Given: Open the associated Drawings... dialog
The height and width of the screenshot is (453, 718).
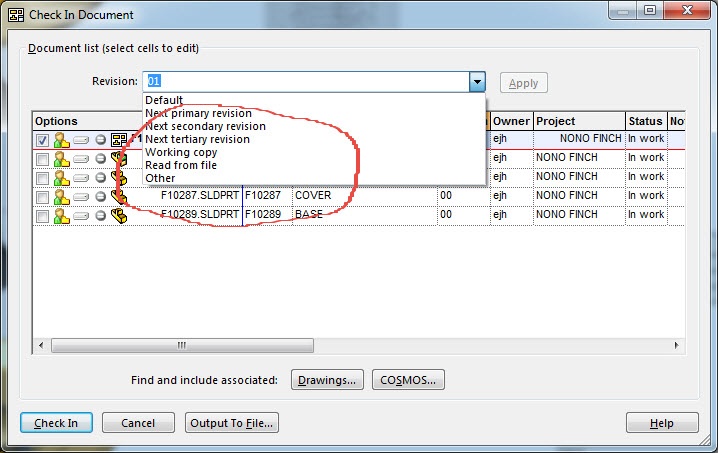Looking at the screenshot, I should (x=327, y=380).
